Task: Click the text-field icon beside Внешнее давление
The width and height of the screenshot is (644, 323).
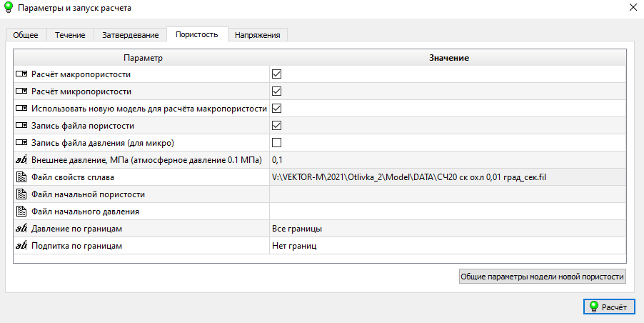Action: (21, 160)
